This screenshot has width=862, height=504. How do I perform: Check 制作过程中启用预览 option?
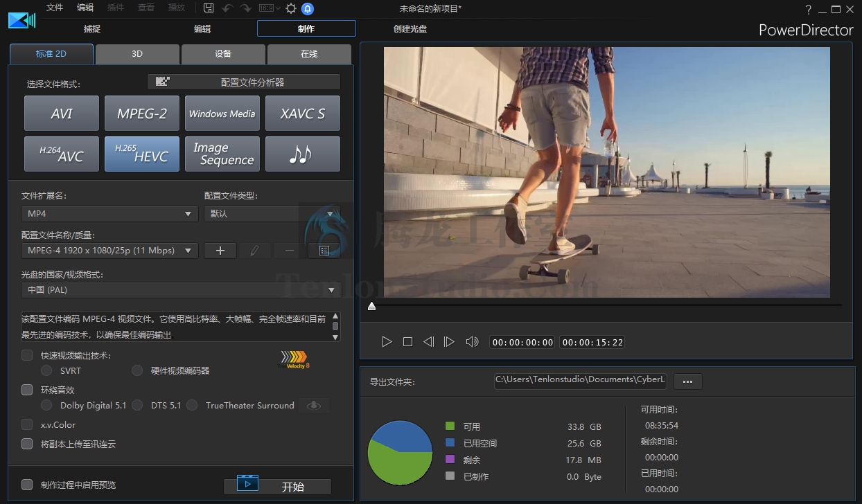[x=27, y=485]
